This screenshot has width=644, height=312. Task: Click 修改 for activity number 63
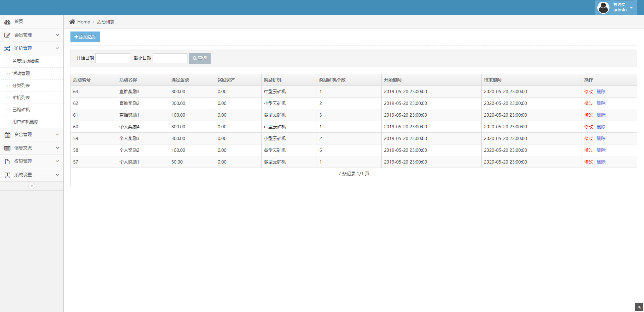[x=588, y=91]
